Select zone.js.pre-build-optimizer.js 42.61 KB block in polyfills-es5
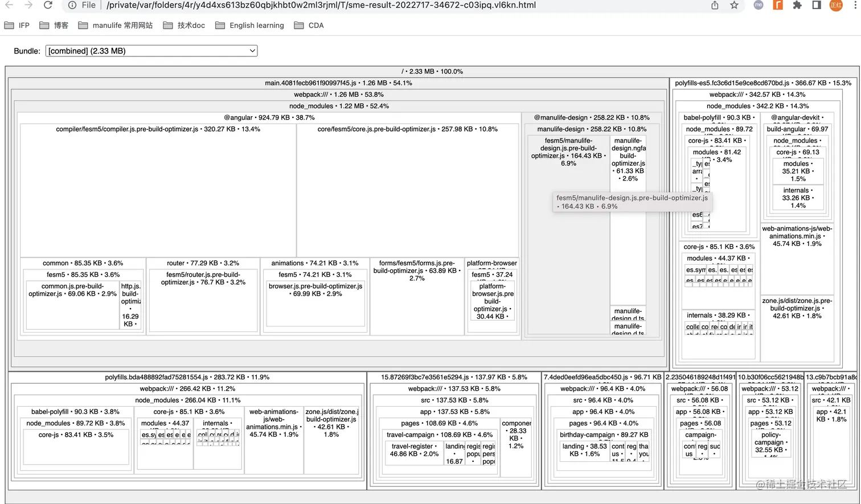 [x=797, y=327]
